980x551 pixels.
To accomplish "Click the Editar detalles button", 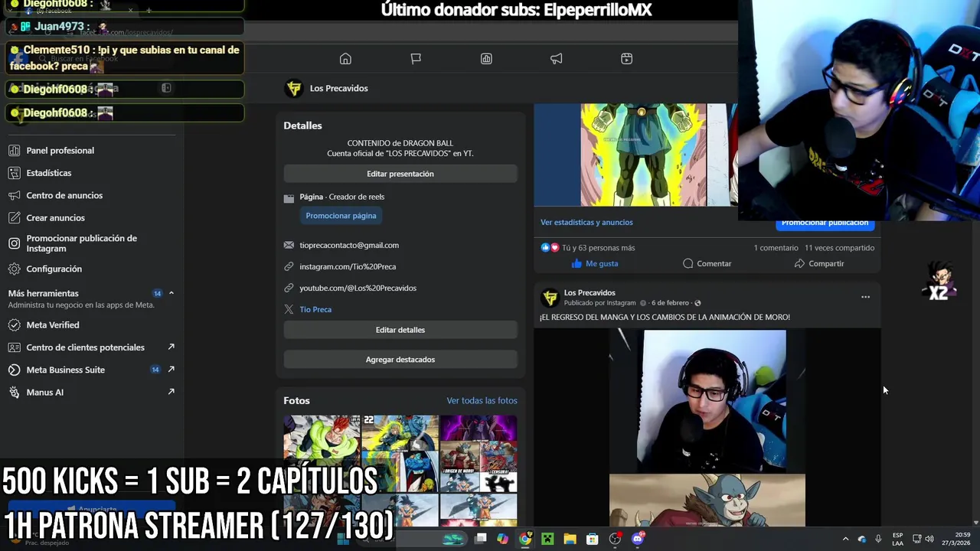I will click(x=400, y=330).
